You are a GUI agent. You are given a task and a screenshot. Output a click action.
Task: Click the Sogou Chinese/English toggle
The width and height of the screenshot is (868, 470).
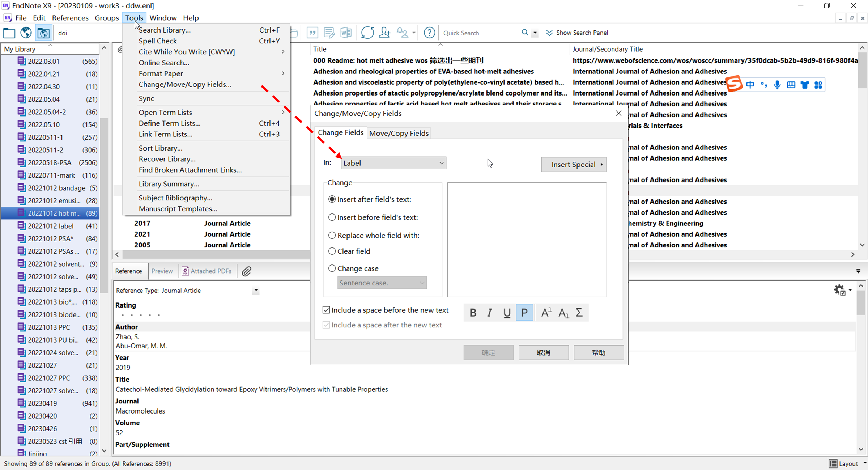[x=750, y=85]
